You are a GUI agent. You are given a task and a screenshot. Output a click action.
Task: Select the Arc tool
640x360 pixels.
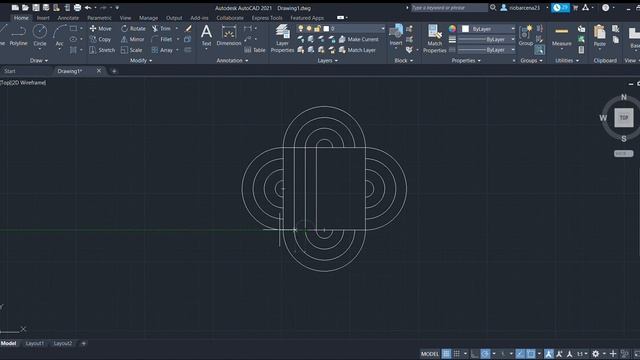tap(60, 36)
